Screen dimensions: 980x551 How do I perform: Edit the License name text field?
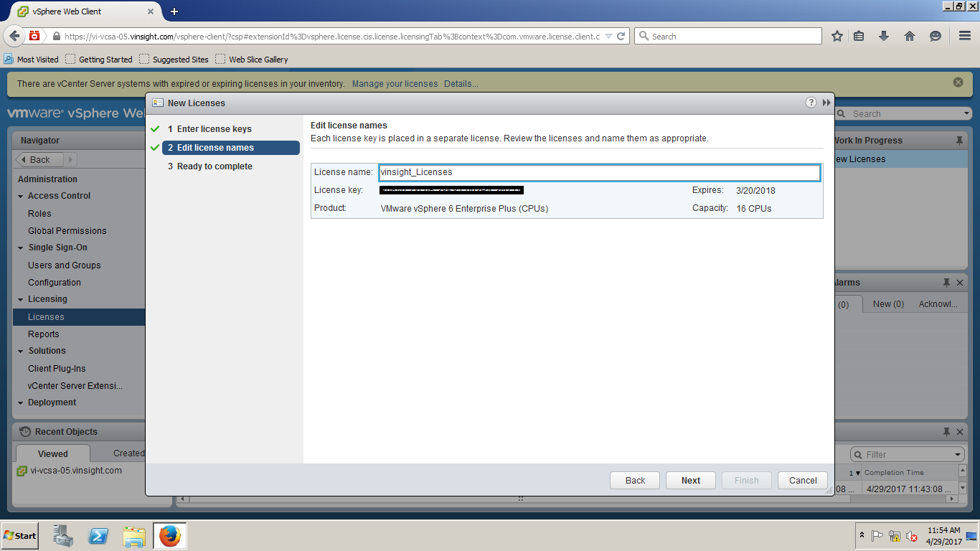click(x=599, y=172)
